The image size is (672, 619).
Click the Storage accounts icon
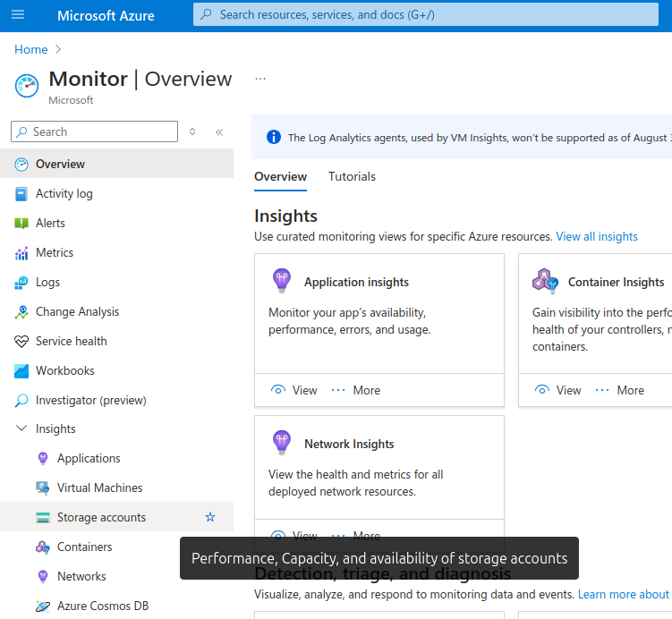tap(43, 518)
